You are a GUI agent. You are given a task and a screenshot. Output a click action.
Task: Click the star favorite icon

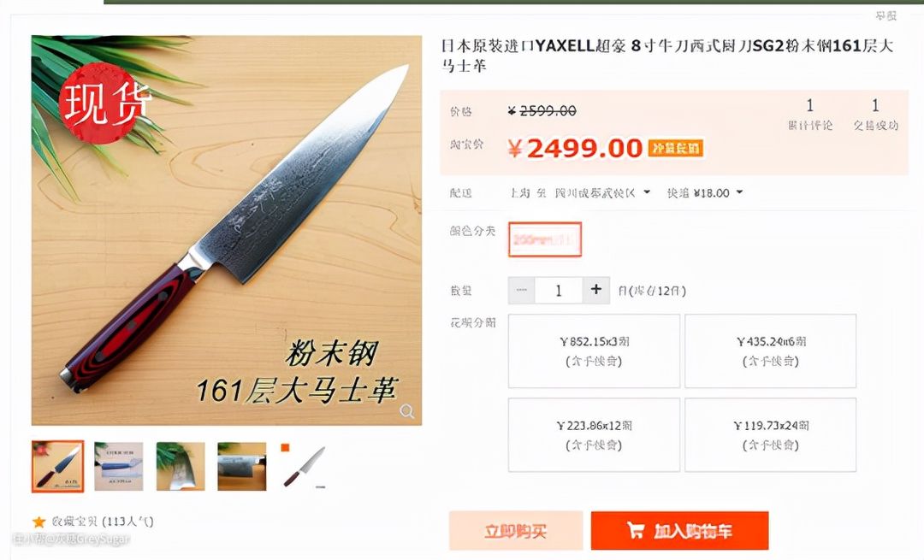(x=38, y=522)
